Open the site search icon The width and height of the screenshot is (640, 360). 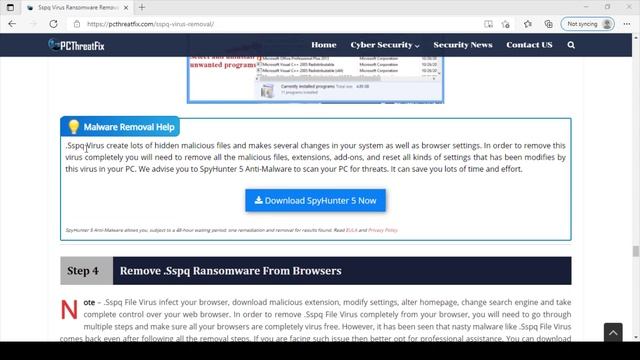[x=571, y=45]
